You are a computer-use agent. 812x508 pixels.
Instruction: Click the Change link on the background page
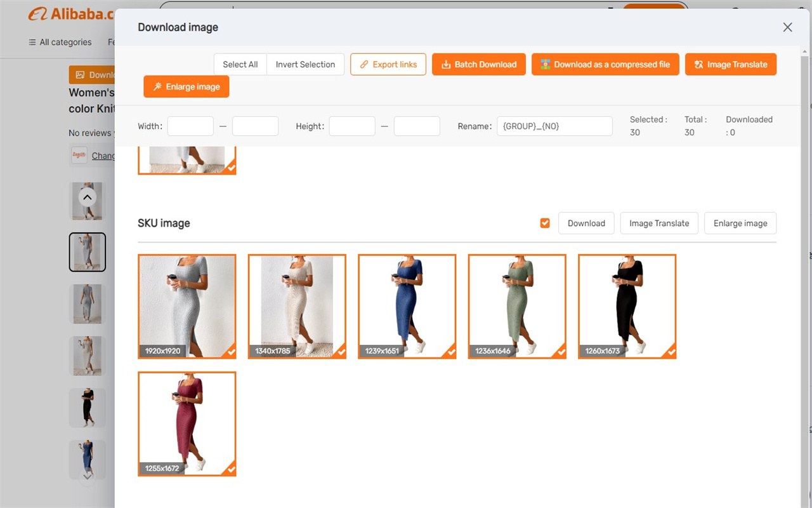pos(103,156)
